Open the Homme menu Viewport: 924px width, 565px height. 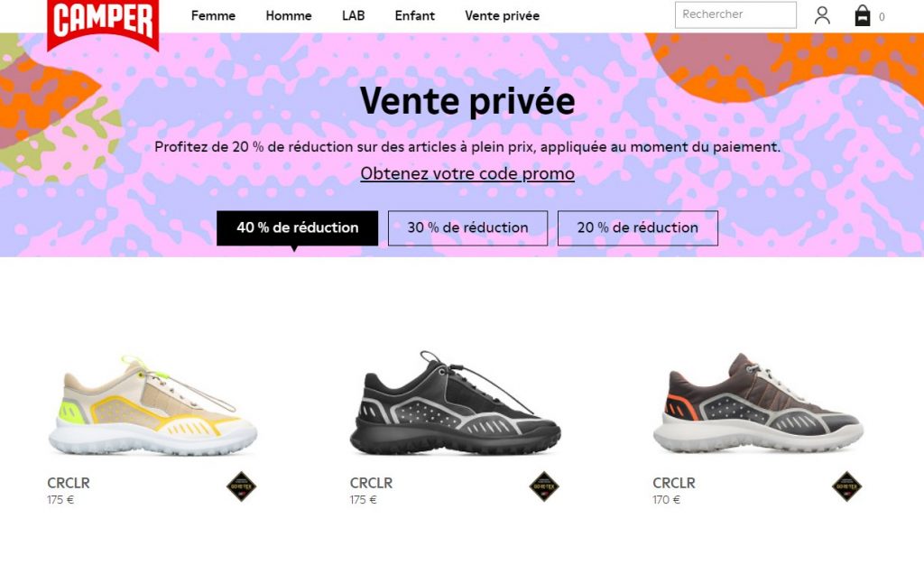[289, 16]
